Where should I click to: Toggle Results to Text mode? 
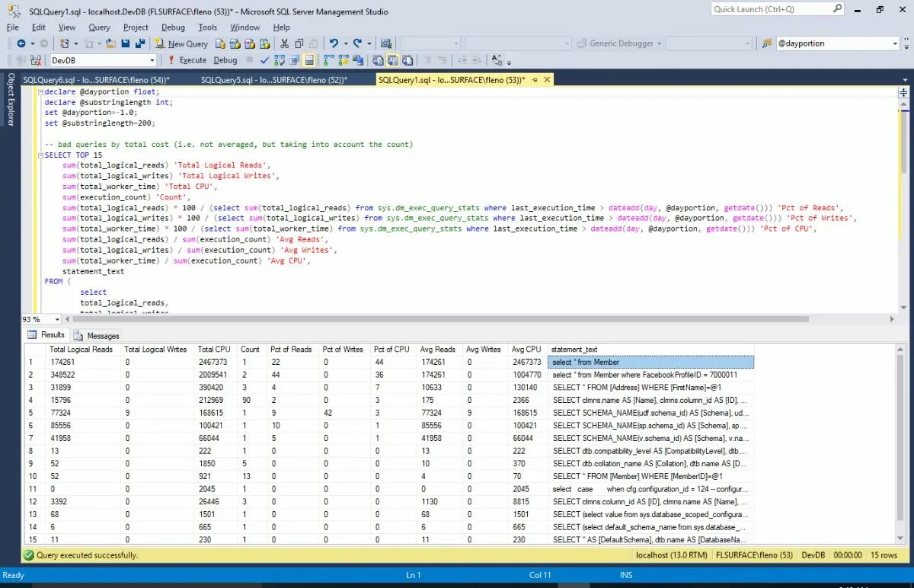point(378,59)
